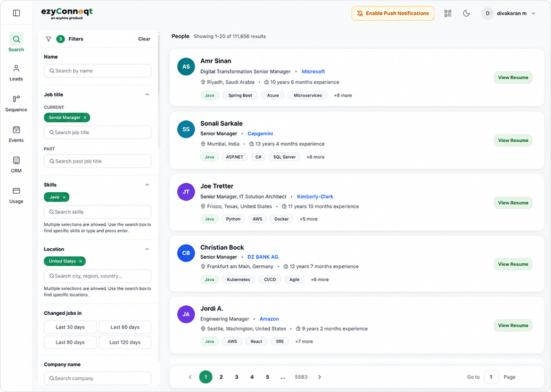Viewport: 551px width, 392px height.
Task: Open the Kimberly-Clark company link
Action: tap(315, 197)
